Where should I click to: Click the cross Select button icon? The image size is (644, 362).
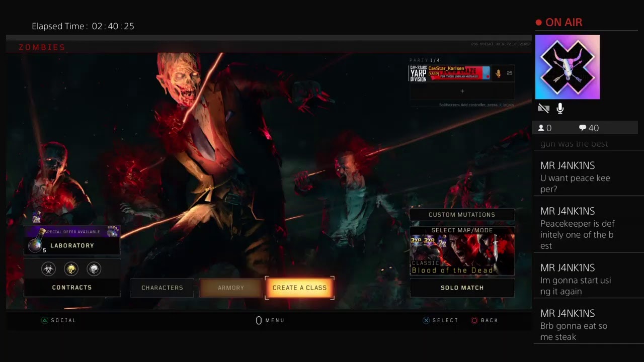426,320
